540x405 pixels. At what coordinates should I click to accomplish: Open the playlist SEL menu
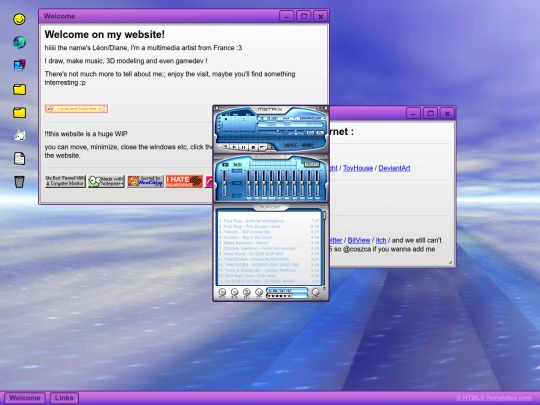(x=247, y=293)
